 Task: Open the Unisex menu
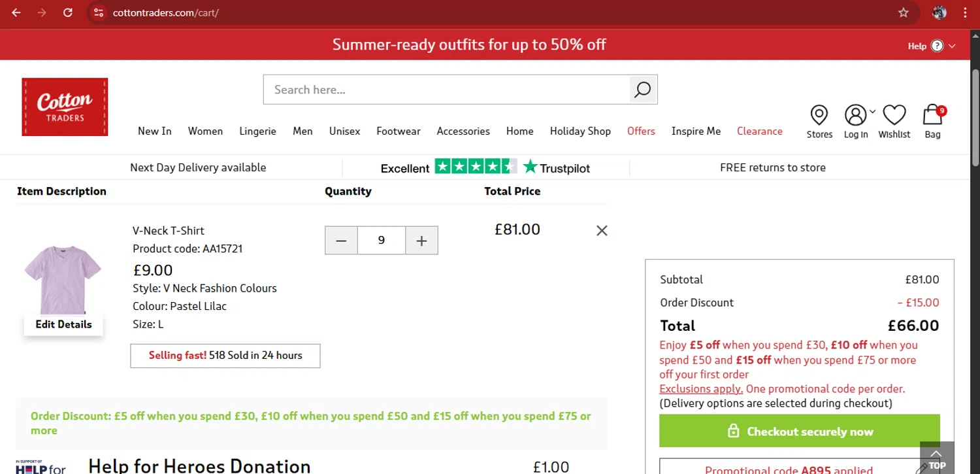coord(344,131)
